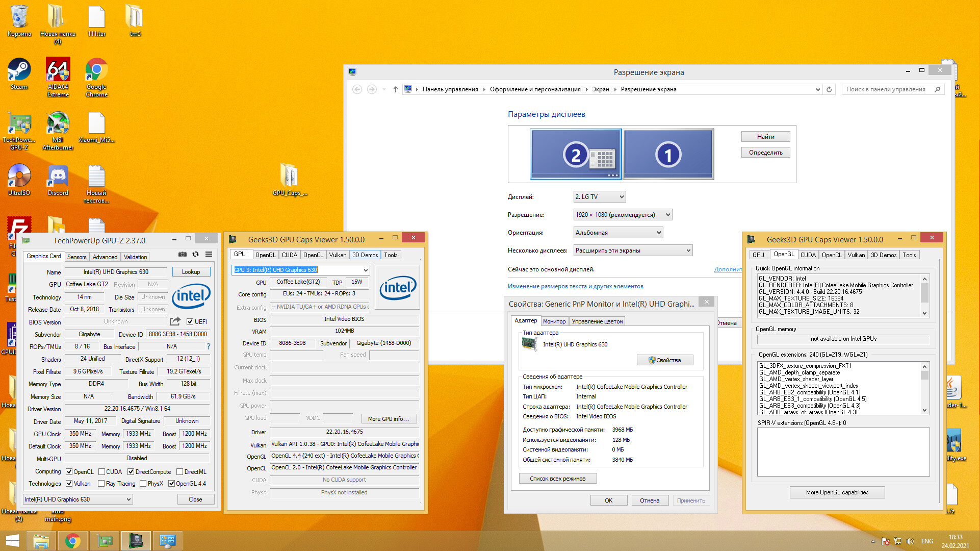The width and height of the screenshot is (980, 551).
Task: Switch to Sensors tab in GPU-Z
Action: tap(76, 257)
